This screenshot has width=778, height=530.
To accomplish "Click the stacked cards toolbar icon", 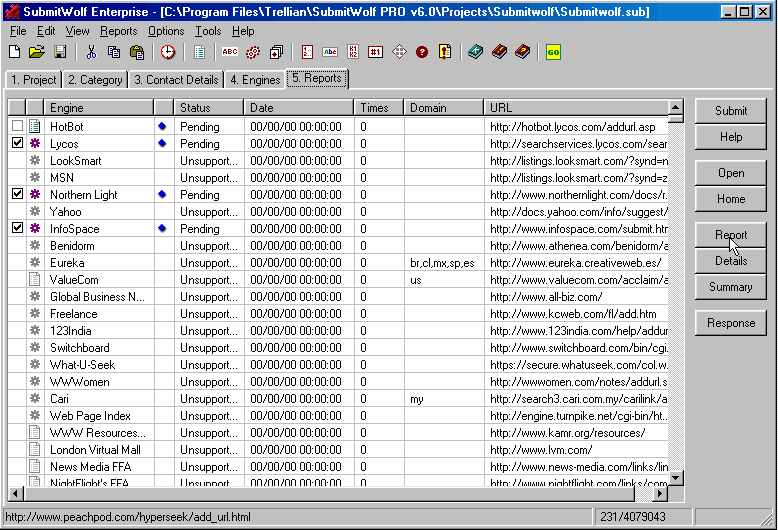I will (x=276, y=52).
